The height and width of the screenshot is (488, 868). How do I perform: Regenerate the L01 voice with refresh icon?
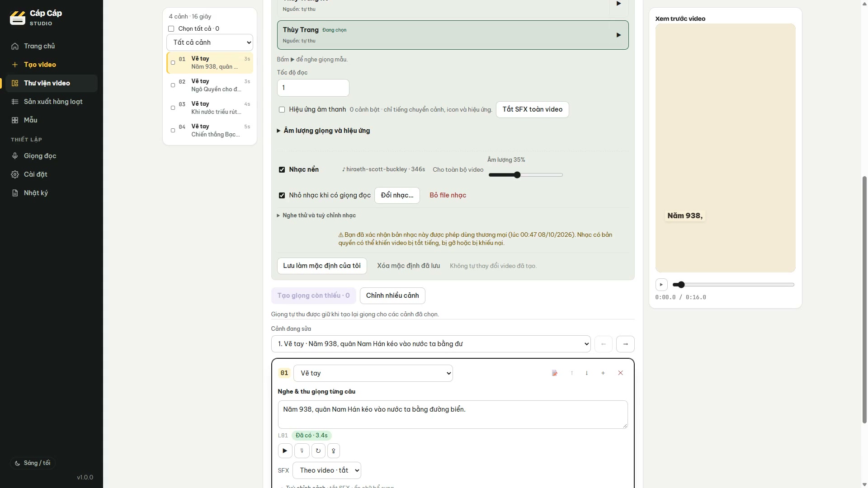(318, 450)
